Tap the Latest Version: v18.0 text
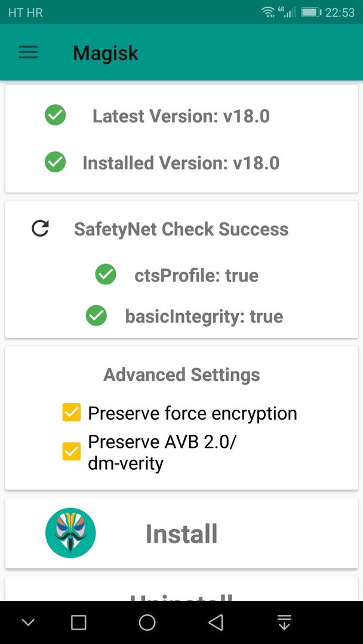 coord(181,116)
